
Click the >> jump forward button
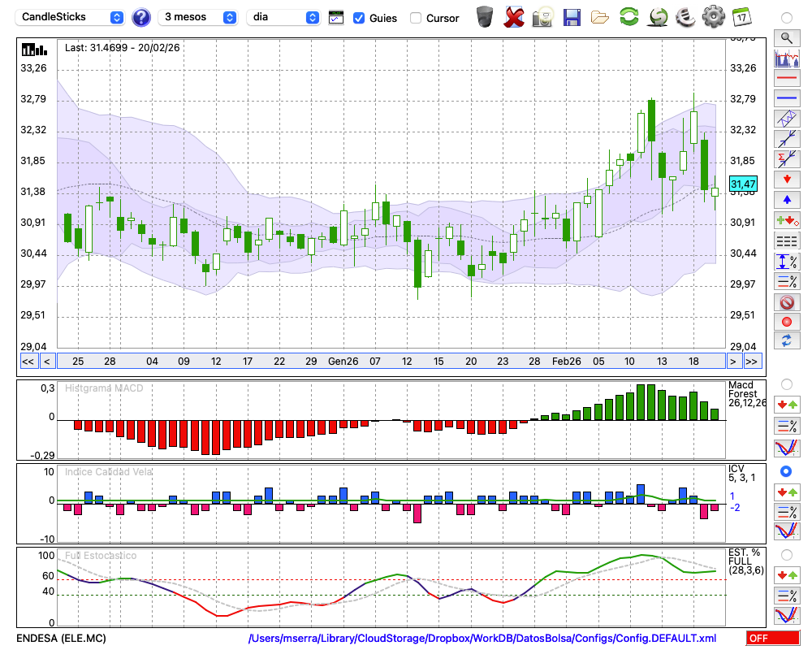[752, 361]
